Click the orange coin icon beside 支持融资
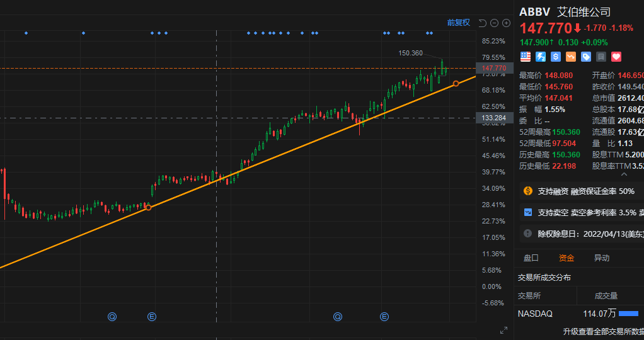The height and width of the screenshot is (340, 644). point(528,191)
